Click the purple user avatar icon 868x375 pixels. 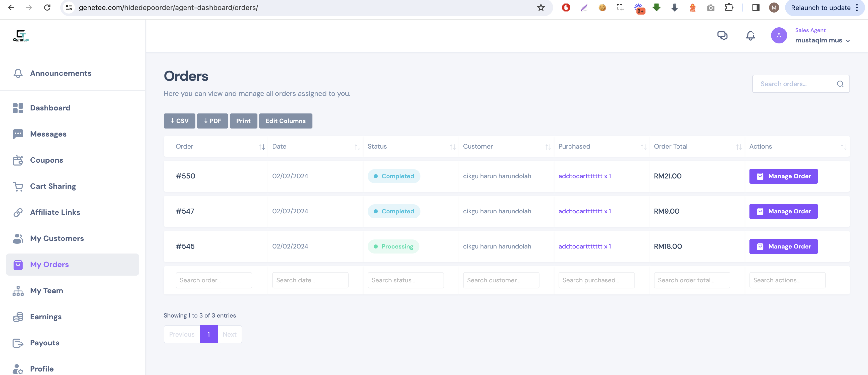pos(779,36)
